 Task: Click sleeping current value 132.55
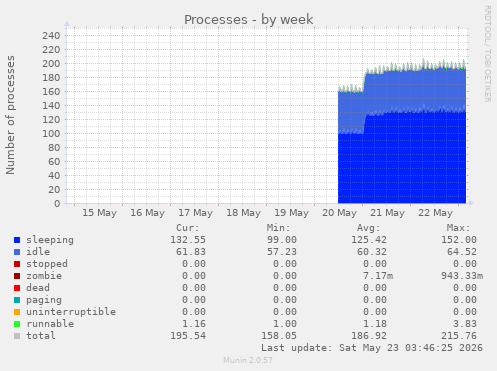[188, 240]
